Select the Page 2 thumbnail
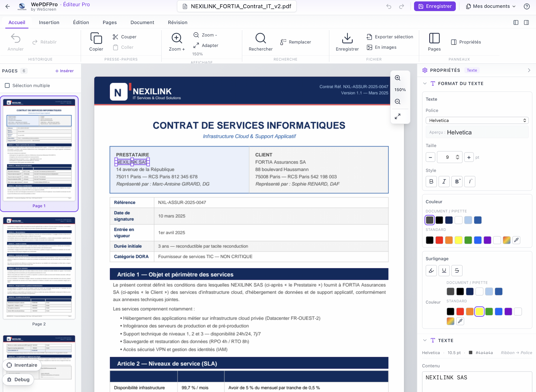The height and width of the screenshot is (392, 536). [39, 268]
